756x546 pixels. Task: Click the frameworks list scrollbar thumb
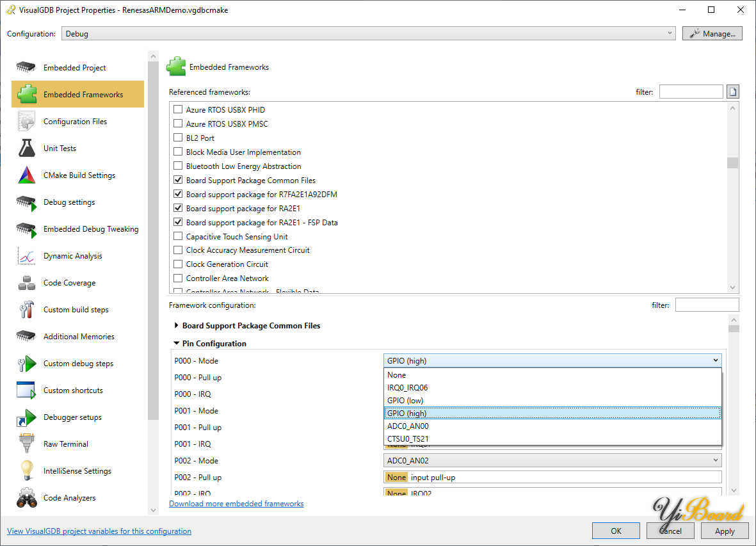point(732,163)
